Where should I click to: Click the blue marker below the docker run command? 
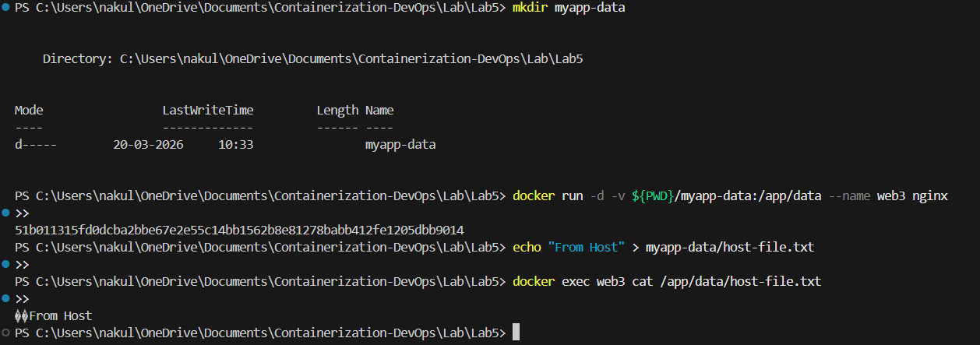pyautogui.click(x=6, y=213)
